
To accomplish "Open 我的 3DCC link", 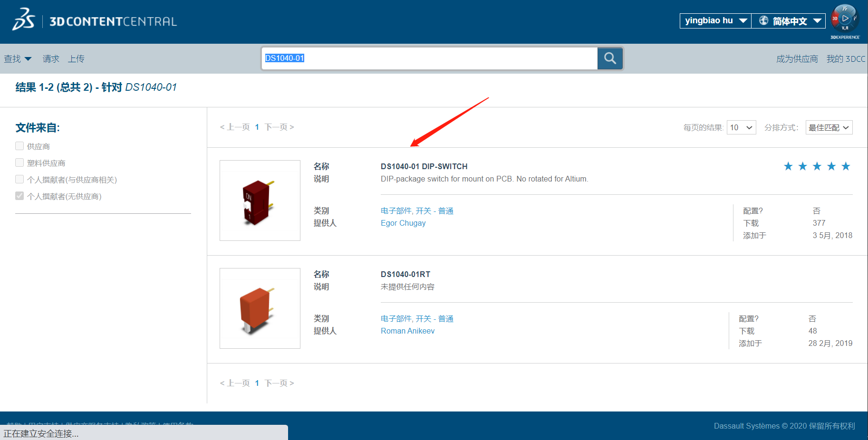I will pyautogui.click(x=846, y=59).
